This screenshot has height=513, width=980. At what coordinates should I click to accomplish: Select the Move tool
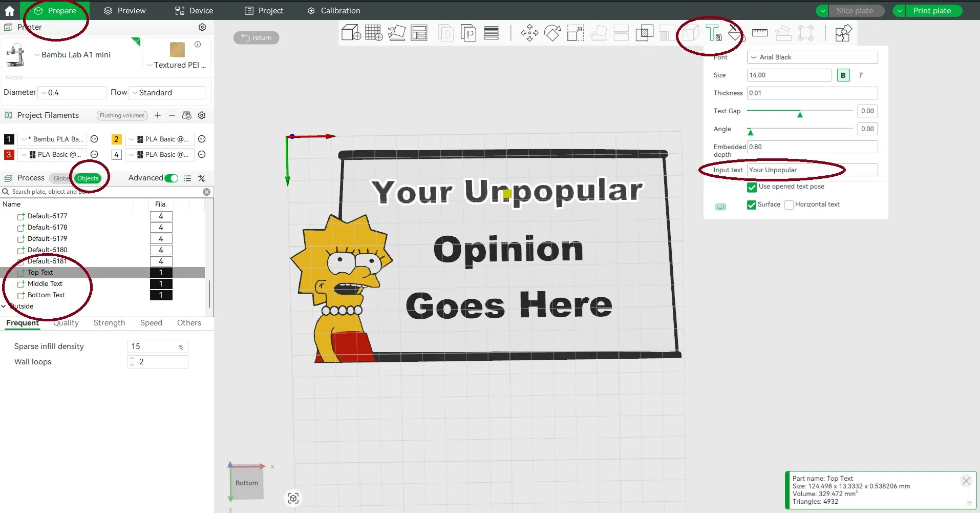529,33
